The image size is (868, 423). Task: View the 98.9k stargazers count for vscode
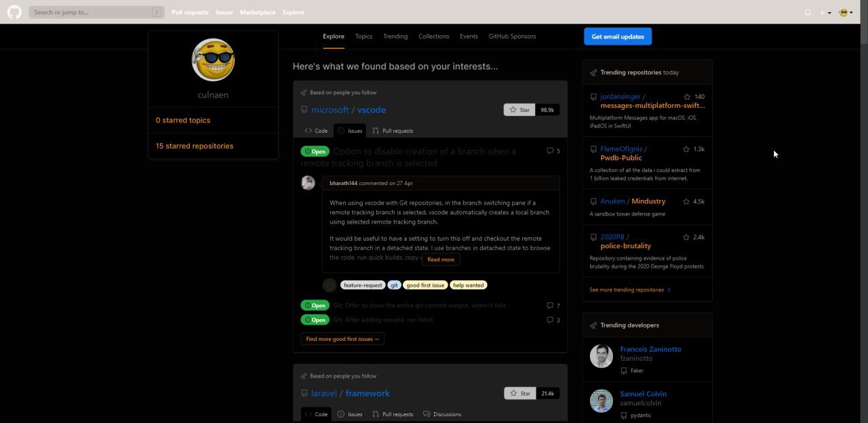(547, 110)
